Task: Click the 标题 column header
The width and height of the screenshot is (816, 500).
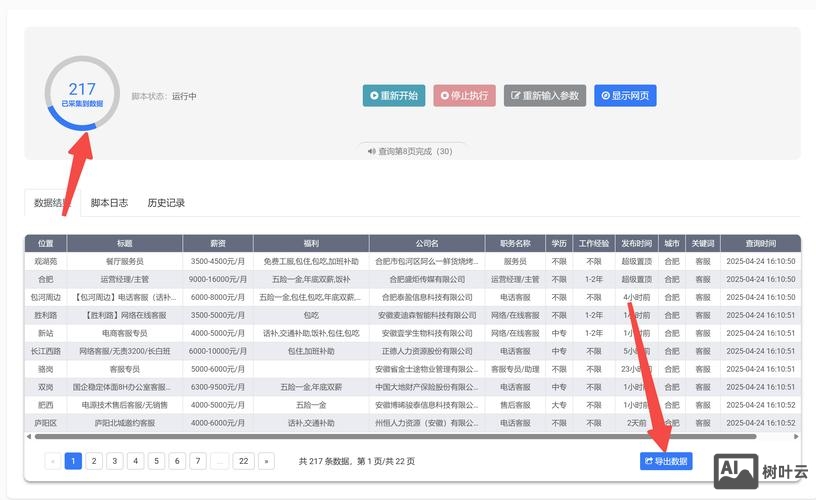Action: click(x=125, y=243)
